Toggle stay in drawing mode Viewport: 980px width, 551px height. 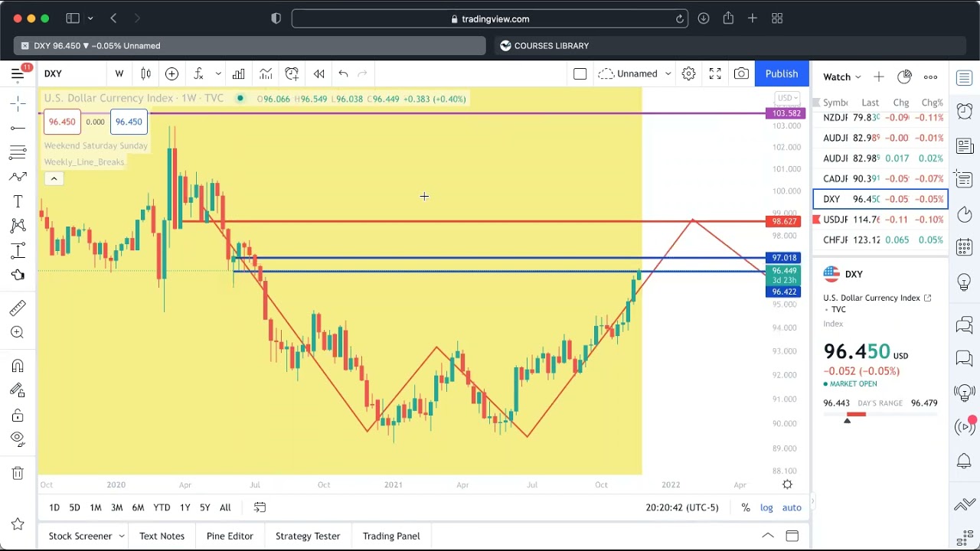click(18, 390)
